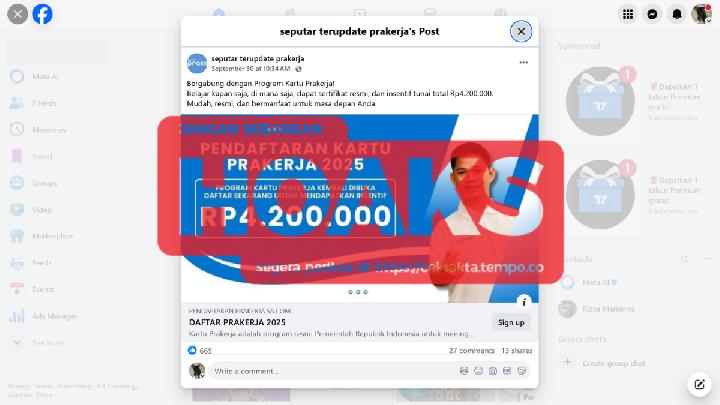Open the 27 comments link
This screenshot has height=405, width=720.
(472, 350)
